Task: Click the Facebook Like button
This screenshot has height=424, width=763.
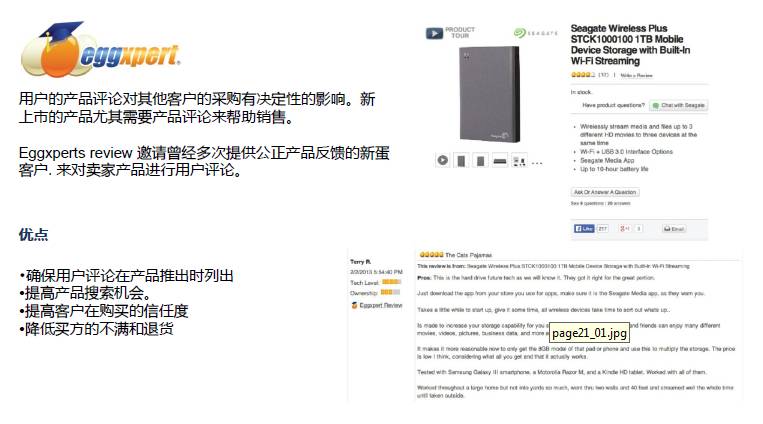Action: (x=584, y=228)
